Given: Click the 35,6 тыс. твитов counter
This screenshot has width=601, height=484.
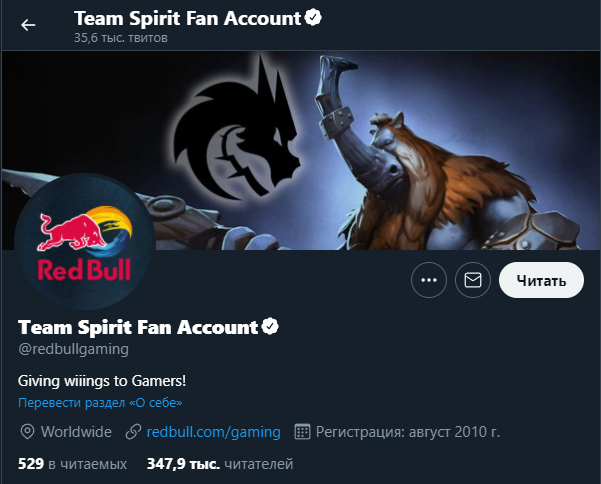Looking at the screenshot, I should [120, 38].
